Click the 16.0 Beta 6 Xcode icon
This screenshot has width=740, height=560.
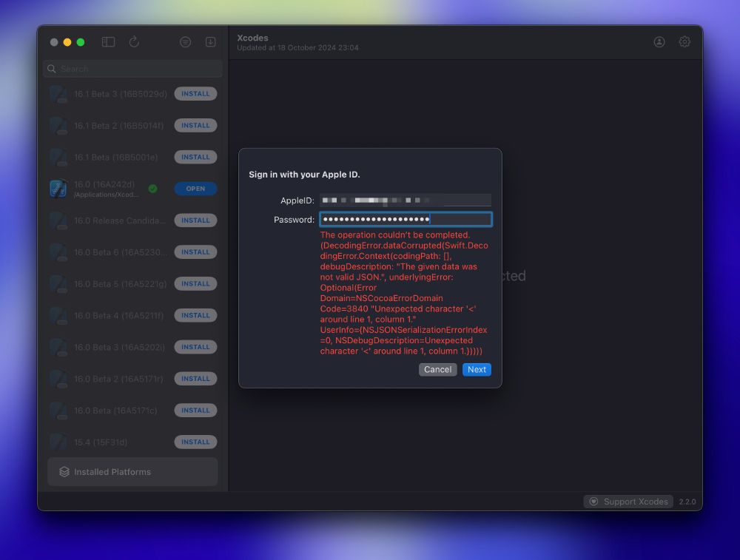click(58, 252)
